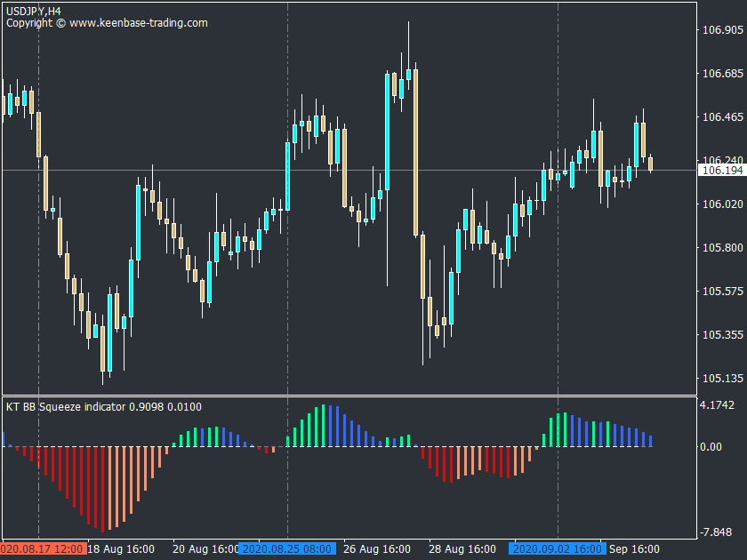Click the deepest dark red histogram bar
The image size is (747, 560).
(102, 489)
